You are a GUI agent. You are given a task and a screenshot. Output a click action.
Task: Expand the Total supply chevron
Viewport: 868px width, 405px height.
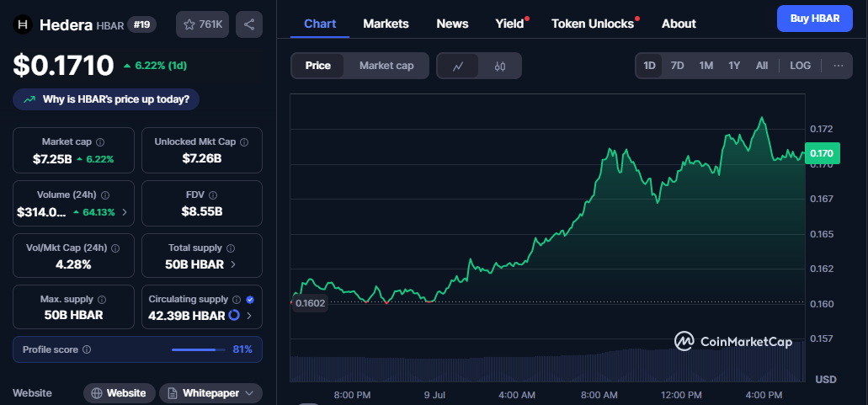tap(233, 264)
